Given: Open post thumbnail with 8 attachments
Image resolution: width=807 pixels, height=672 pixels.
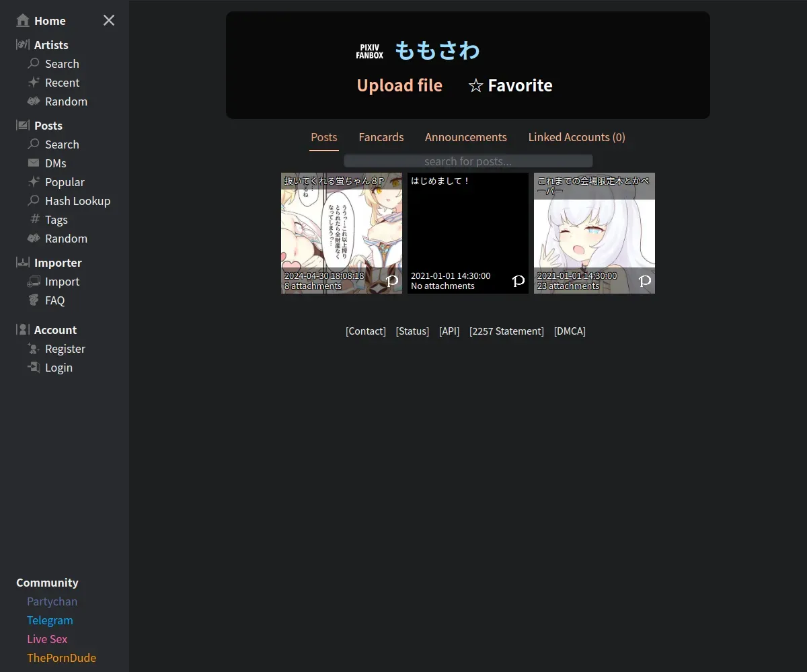Looking at the screenshot, I should tap(342, 233).
